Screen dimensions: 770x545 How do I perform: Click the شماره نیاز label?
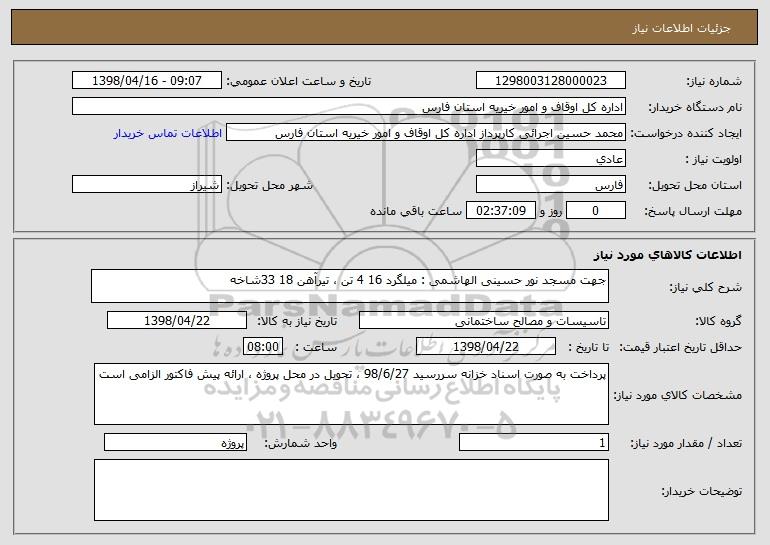[714, 81]
